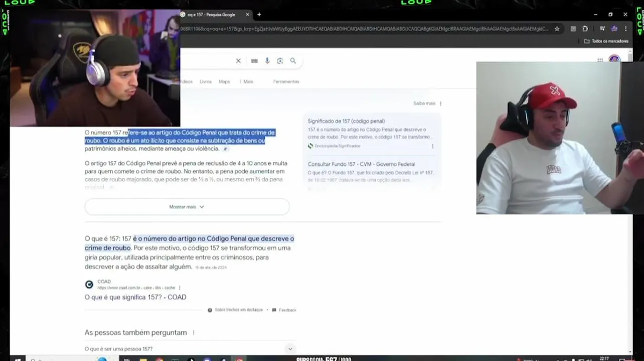Bookmark this page with the star icon

[x=557, y=29]
